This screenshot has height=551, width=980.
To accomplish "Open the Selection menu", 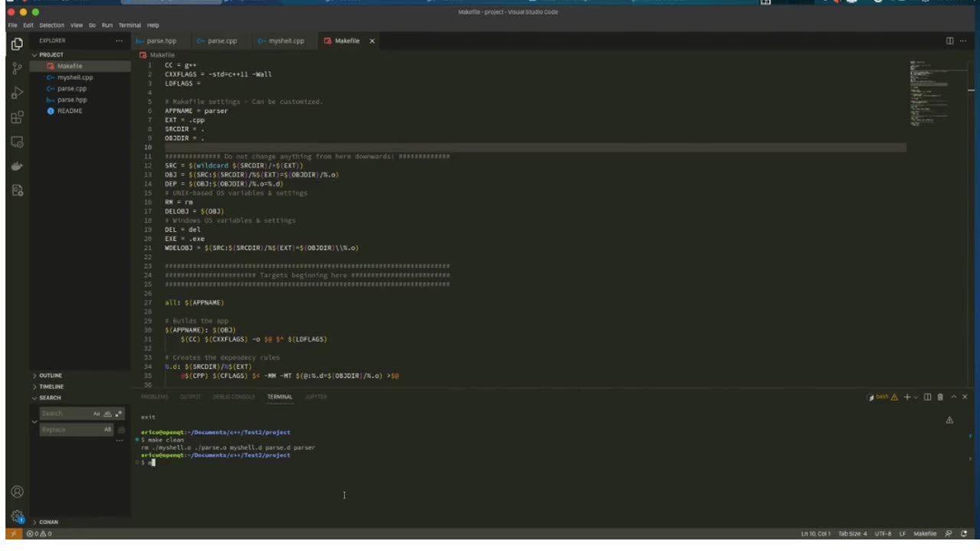I will click(x=52, y=25).
